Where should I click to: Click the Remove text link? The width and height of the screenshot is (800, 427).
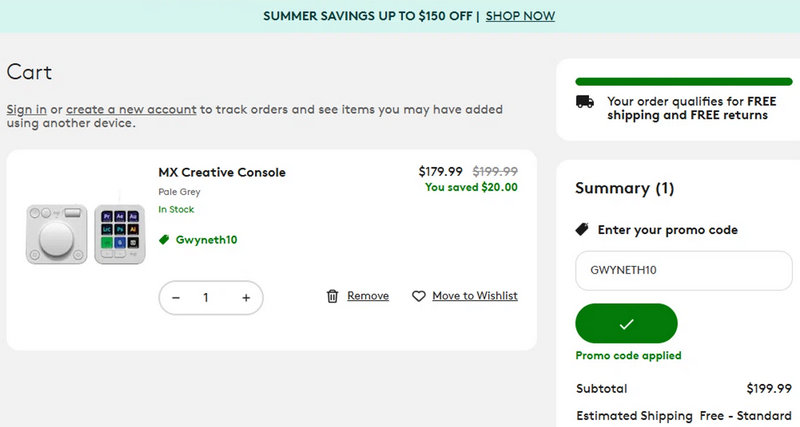tap(368, 296)
